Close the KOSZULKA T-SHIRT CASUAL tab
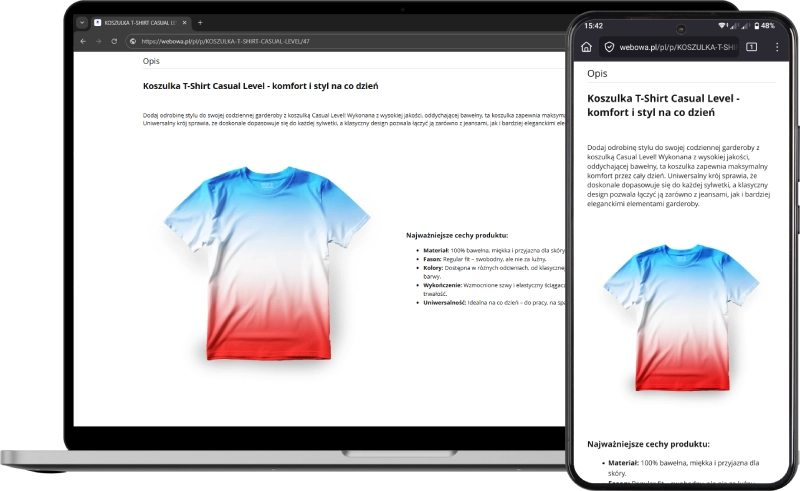 click(186, 22)
